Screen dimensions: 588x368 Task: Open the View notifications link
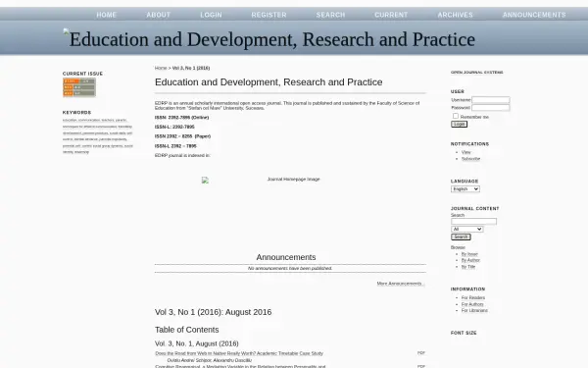point(465,152)
